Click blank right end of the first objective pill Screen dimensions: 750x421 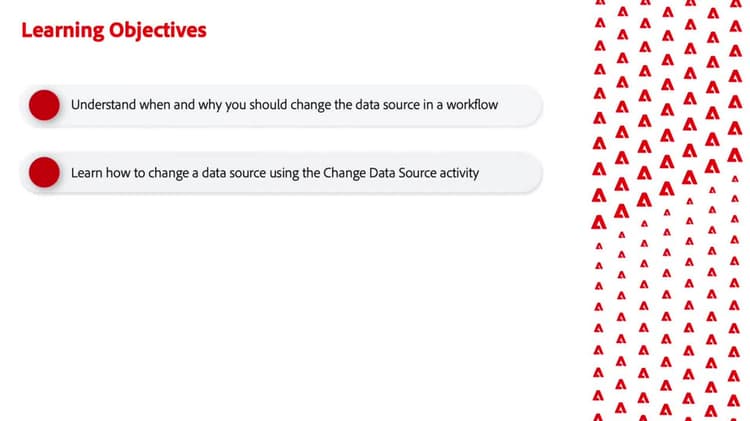click(x=522, y=105)
